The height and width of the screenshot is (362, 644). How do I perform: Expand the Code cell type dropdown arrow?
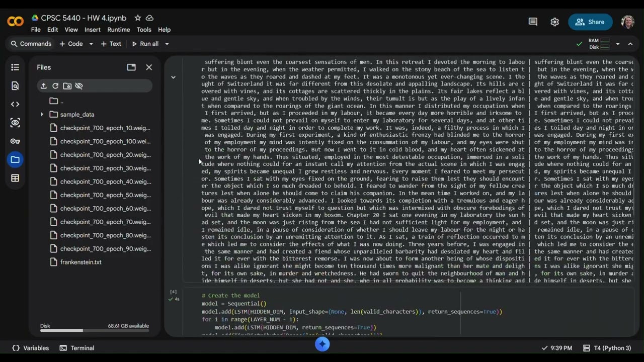pyautogui.click(x=91, y=44)
